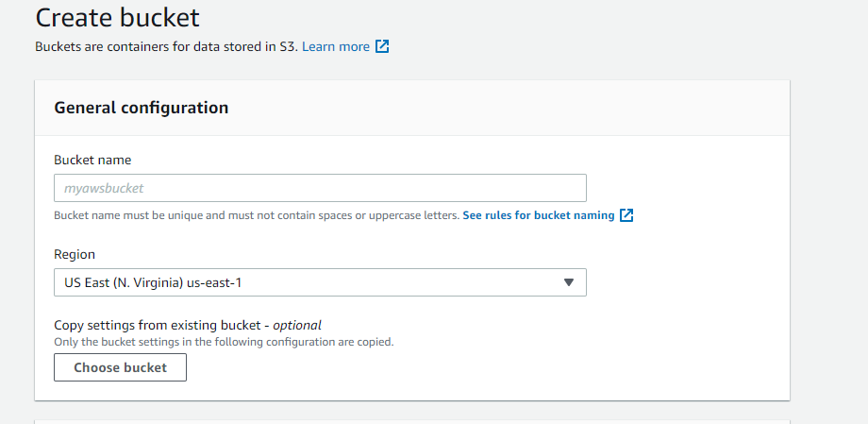The image size is (868, 424).
Task: Click the Create bucket page title
Action: (x=117, y=17)
